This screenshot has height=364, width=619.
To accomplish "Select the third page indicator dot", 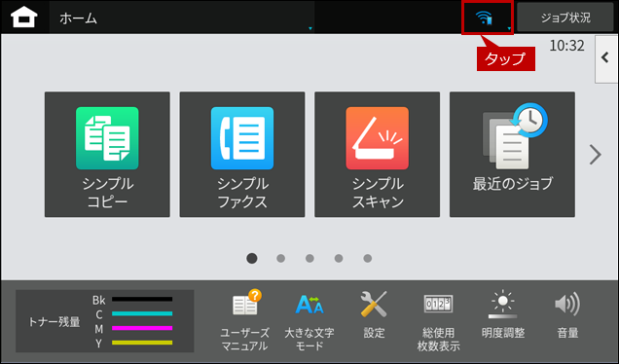I will tap(309, 258).
